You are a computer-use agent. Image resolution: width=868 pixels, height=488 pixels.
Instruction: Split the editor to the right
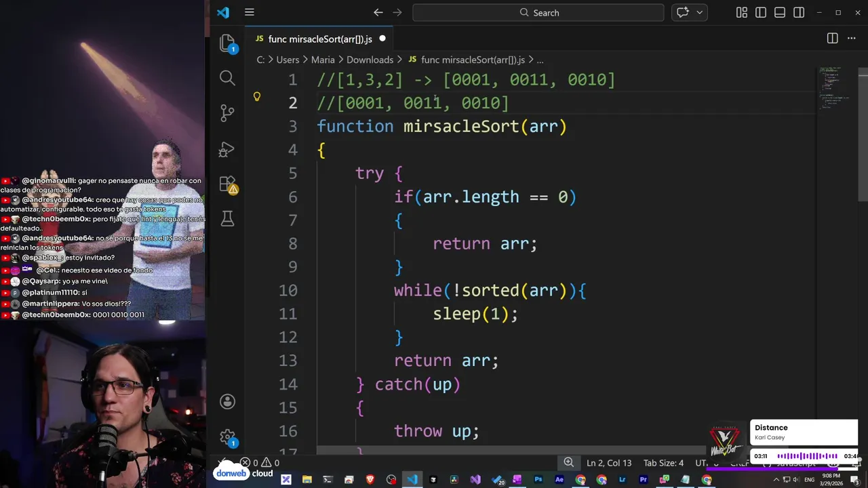(x=832, y=39)
